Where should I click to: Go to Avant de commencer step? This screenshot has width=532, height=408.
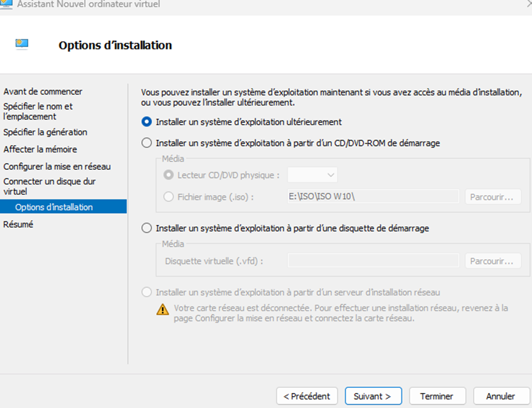click(x=43, y=92)
